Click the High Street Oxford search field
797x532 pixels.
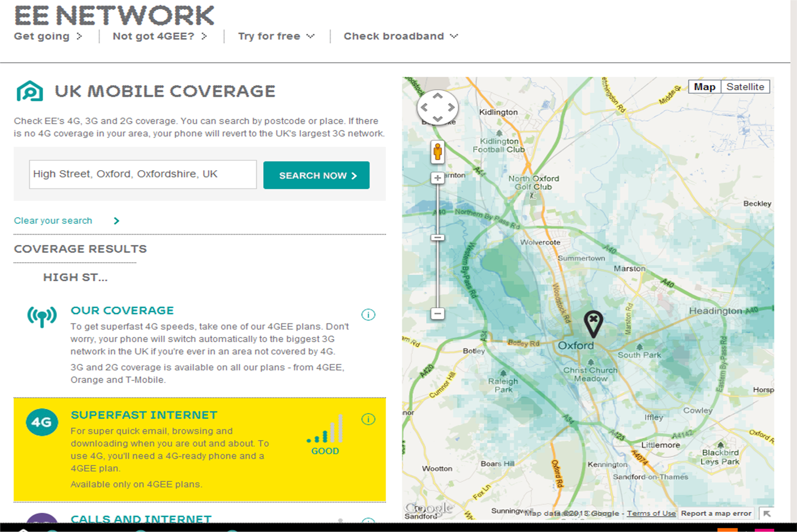click(142, 174)
